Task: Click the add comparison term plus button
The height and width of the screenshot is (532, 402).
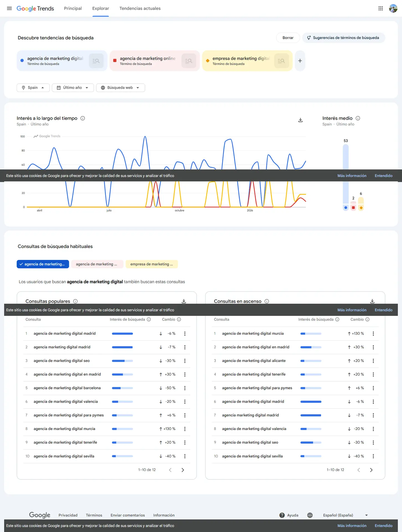Action: pos(300,61)
